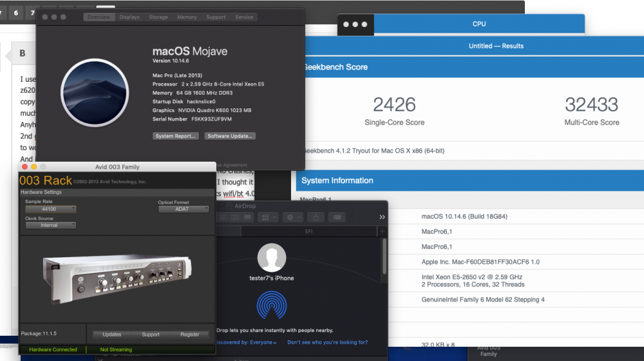Open the Overview tab in About This Mac
The height and width of the screenshot is (361, 644).
pos(99,17)
